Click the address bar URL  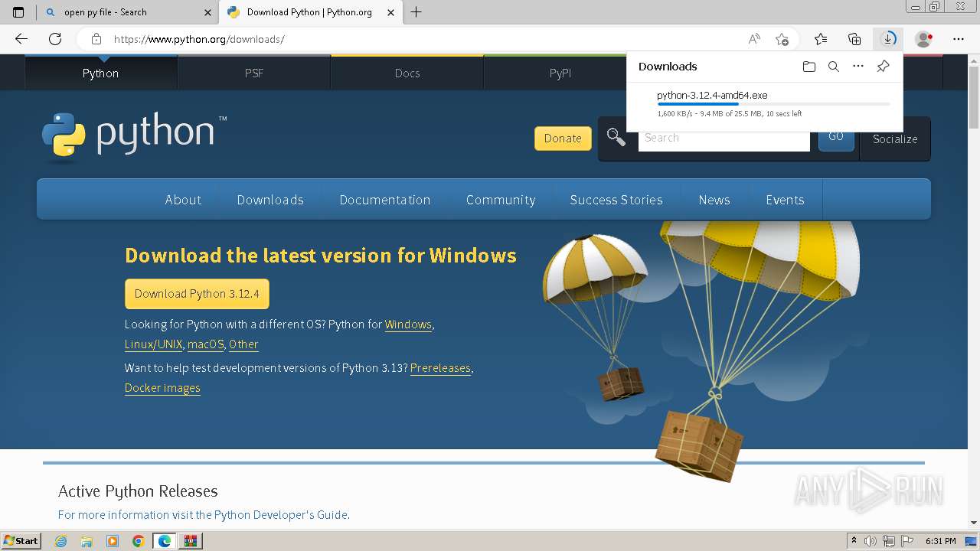pos(199,39)
